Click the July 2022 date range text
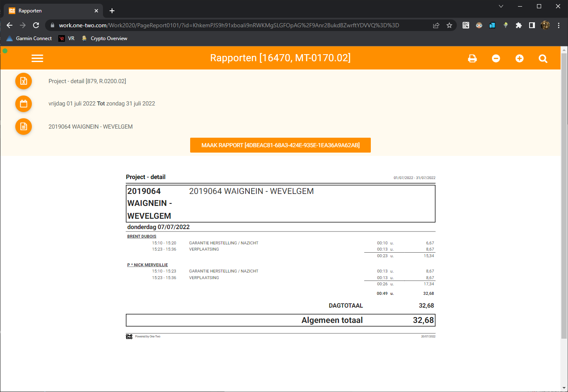This screenshot has height=392, width=568. (x=102, y=103)
